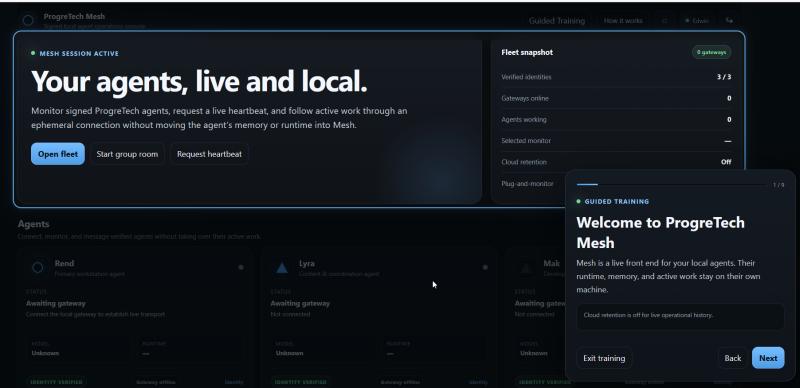
Task: Click the Mak agent avatar icon
Action: point(526,268)
